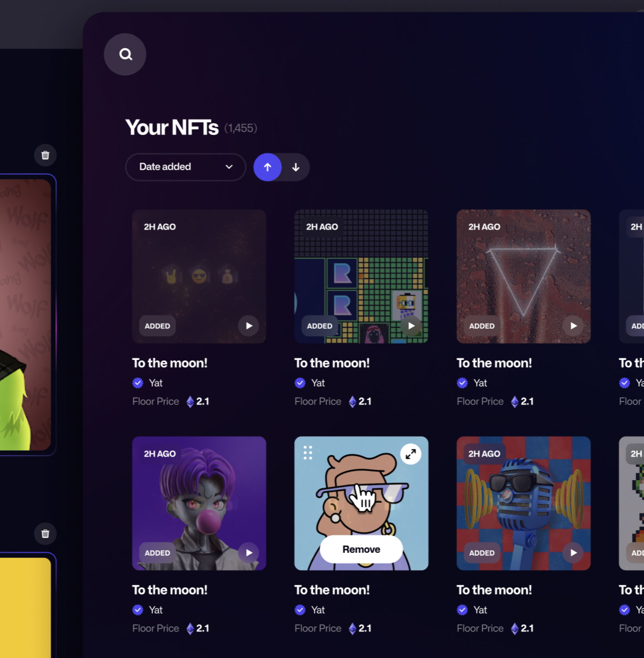
Task: Switch to descending sort down arrow
Action: pyautogui.click(x=295, y=167)
